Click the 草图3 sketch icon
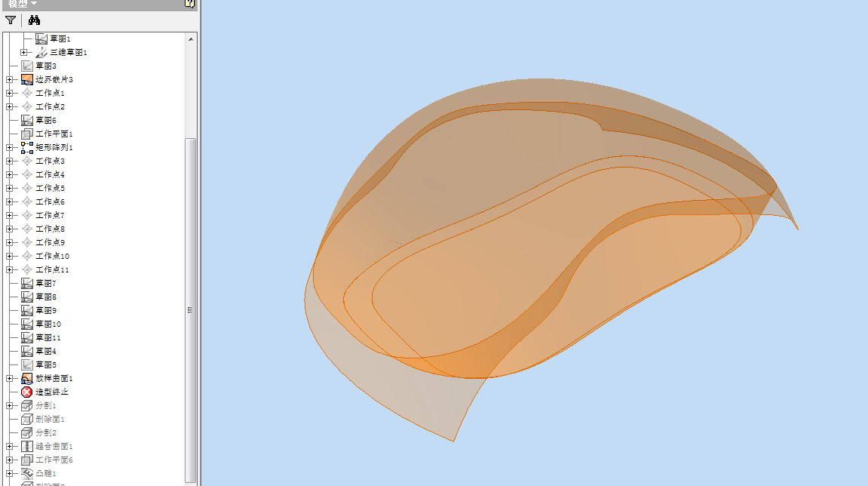Screen dimensions: 868x486 (27, 66)
